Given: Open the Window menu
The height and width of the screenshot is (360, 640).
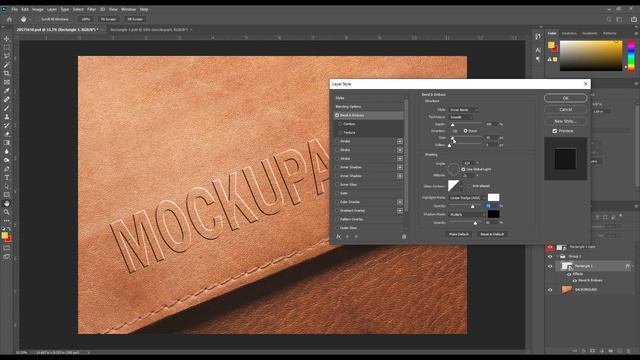Looking at the screenshot, I should [x=129, y=9].
